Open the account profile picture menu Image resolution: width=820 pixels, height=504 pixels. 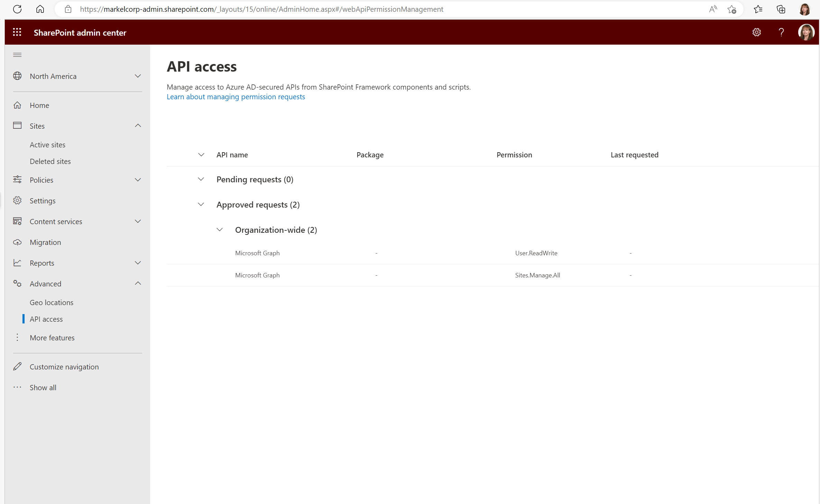click(x=806, y=32)
